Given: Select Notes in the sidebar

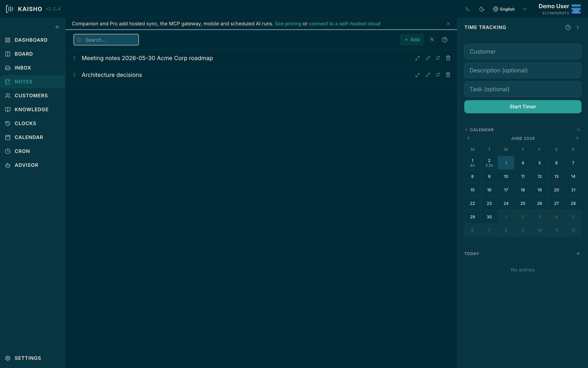Looking at the screenshot, I should tap(32, 82).
